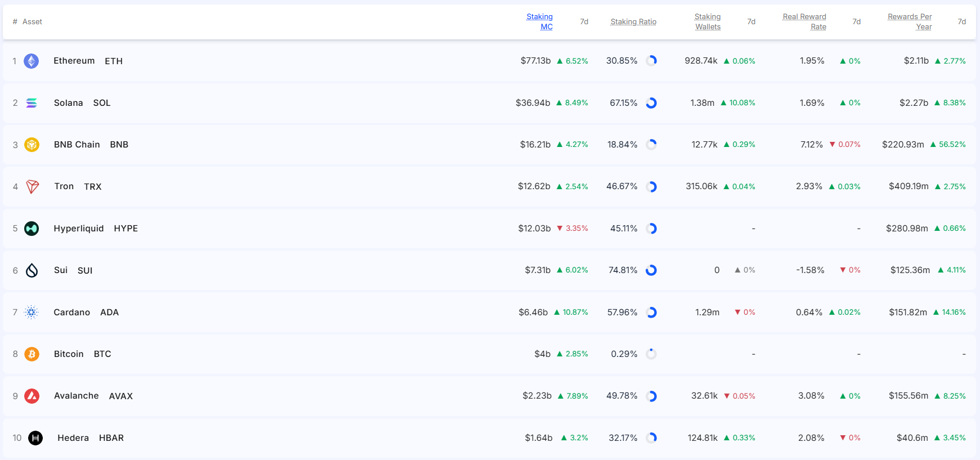
Task: Click the BNB Chain logo icon
Action: pos(32,145)
